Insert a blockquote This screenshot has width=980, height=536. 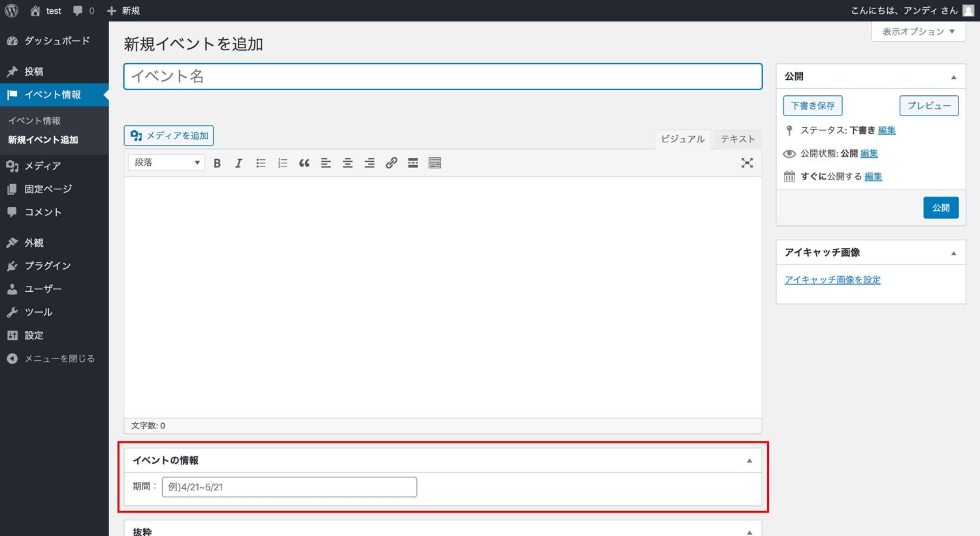304,163
